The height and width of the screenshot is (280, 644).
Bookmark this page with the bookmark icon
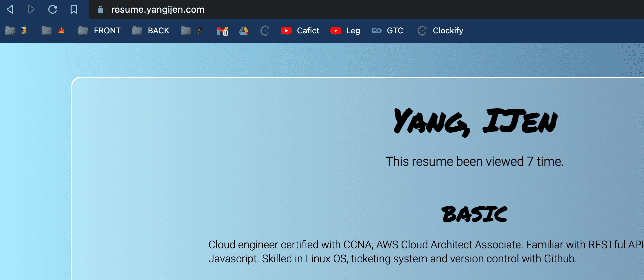point(74,9)
